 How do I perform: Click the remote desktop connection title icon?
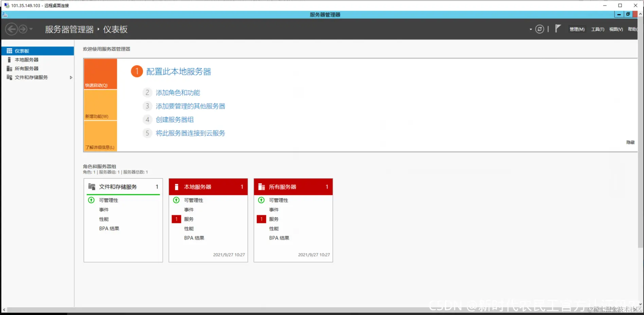(6, 5)
